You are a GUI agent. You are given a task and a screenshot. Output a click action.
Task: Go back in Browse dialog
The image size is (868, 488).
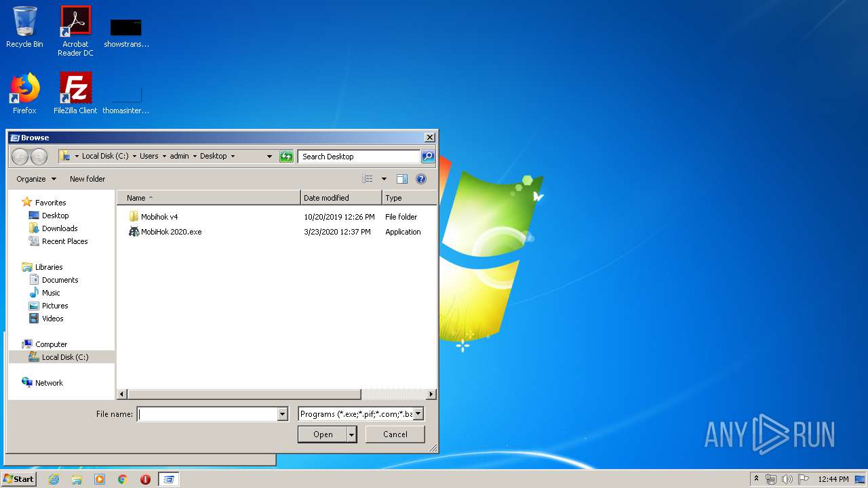click(x=20, y=157)
